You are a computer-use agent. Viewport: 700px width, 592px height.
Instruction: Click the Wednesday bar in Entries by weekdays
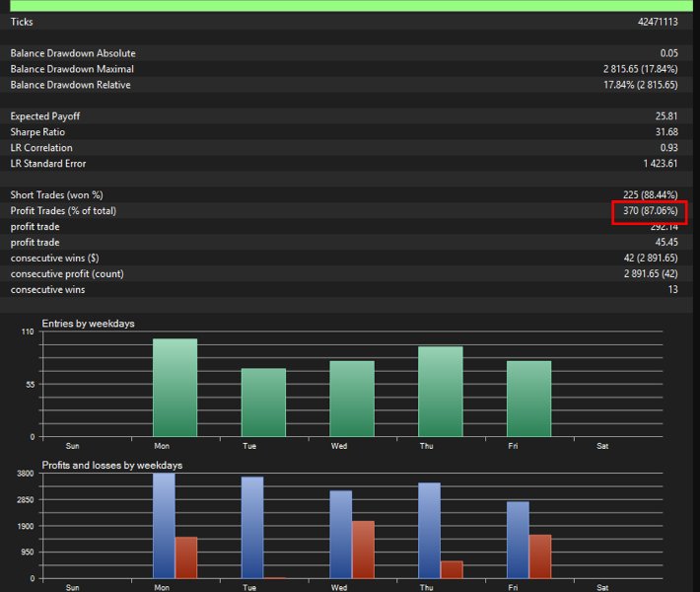point(352,399)
